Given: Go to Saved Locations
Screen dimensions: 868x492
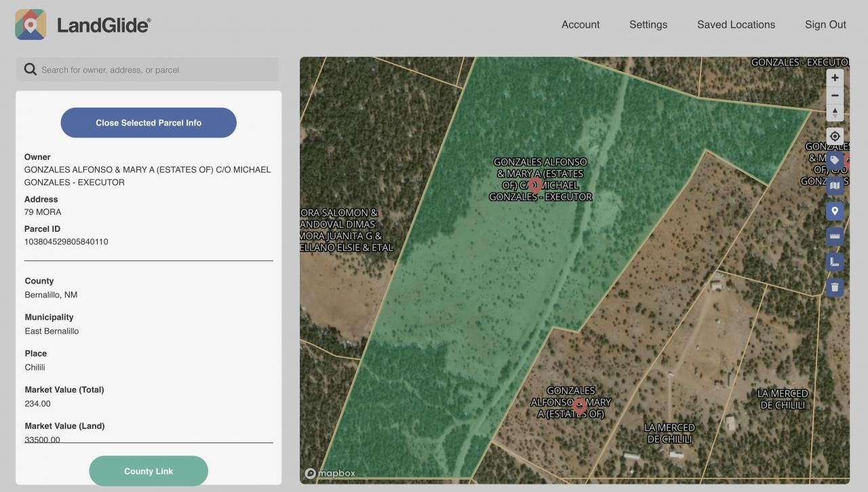Looking at the screenshot, I should (736, 24).
